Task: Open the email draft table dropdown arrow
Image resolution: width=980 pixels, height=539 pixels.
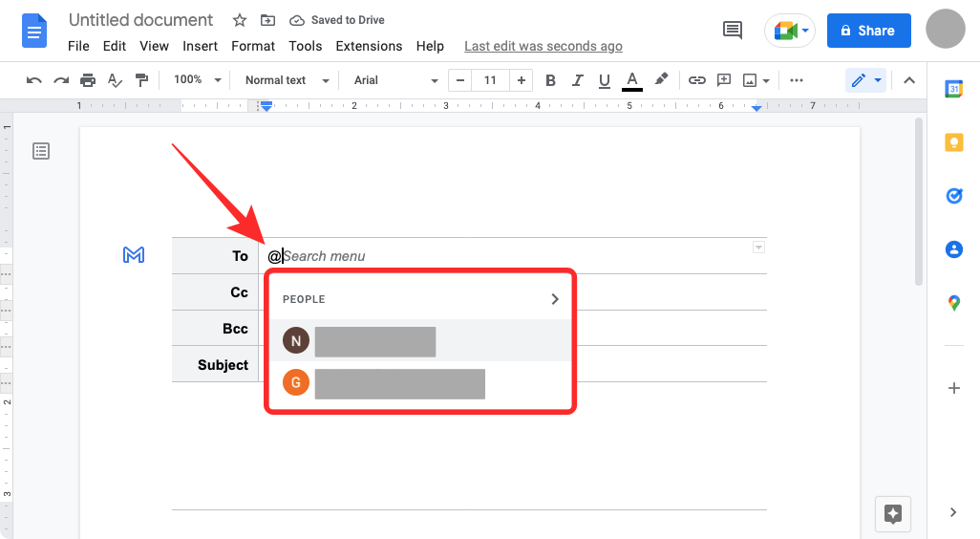Action: 758,247
